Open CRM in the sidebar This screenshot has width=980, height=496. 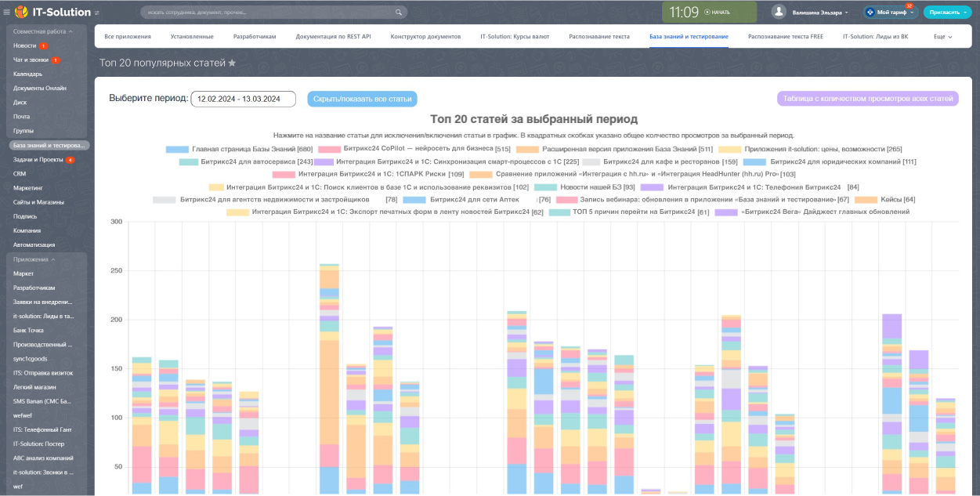pos(20,174)
